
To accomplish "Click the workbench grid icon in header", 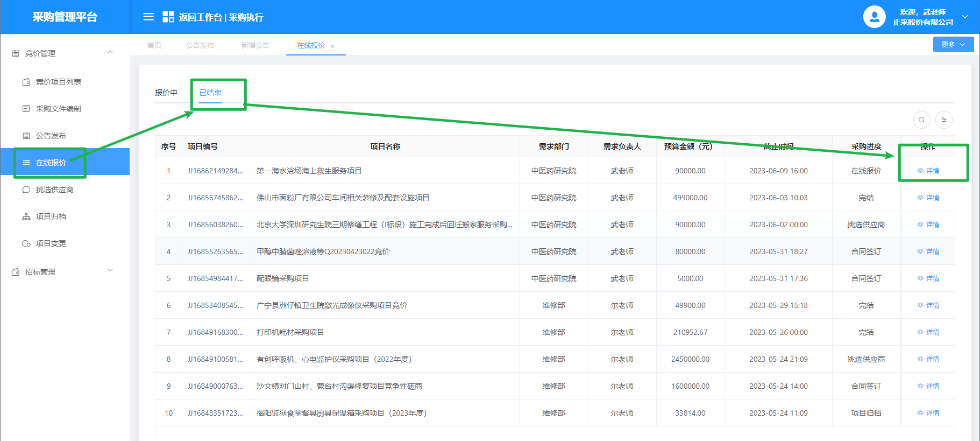I will 168,17.
